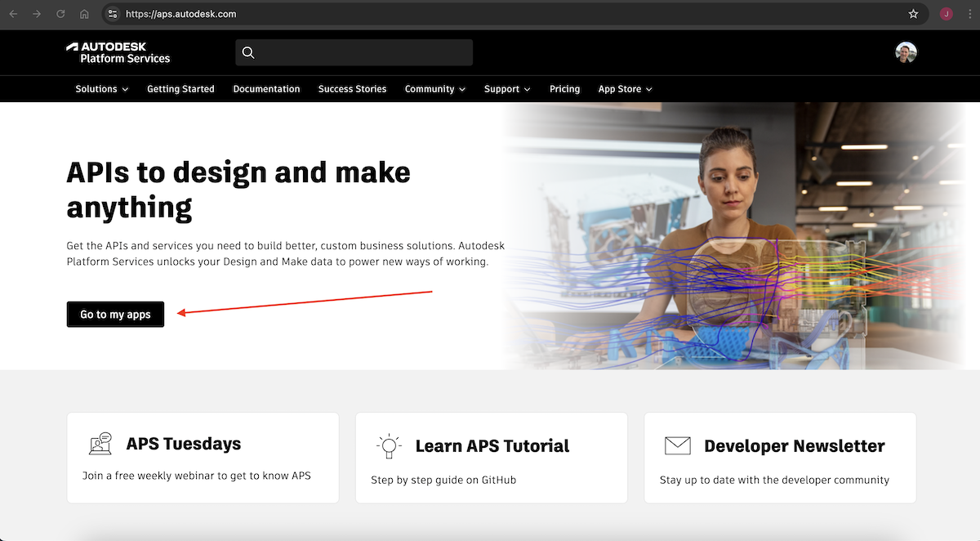The width and height of the screenshot is (980, 541).
Task: Click 'Join a free weekly webinar' text
Action: (x=197, y=476)
